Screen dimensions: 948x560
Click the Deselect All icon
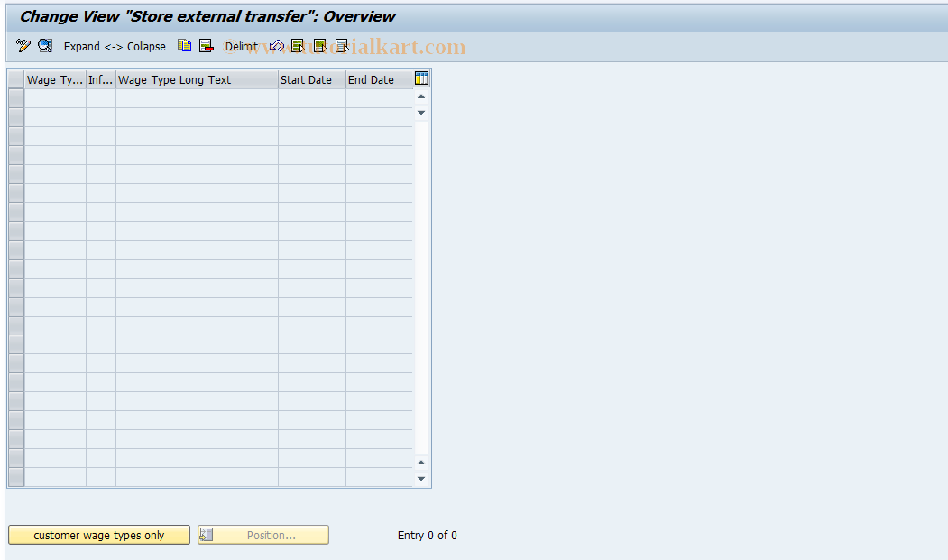pyautogui.click(x=342, y=46)
